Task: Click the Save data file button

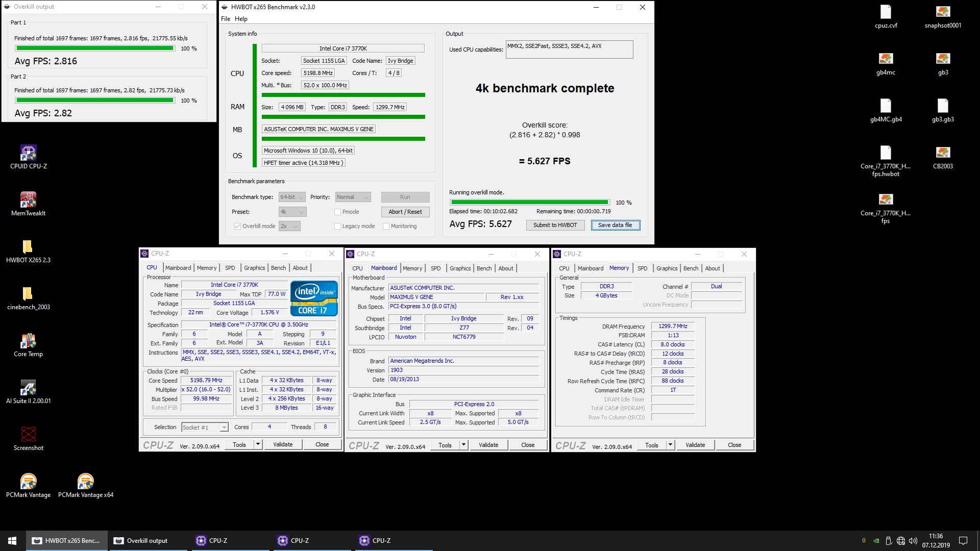Action: click(615, 225)
